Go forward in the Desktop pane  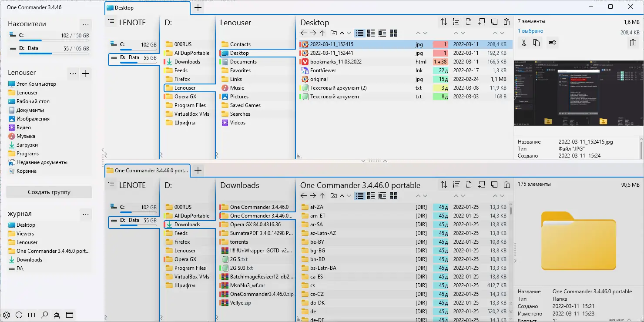click(313, 33)
